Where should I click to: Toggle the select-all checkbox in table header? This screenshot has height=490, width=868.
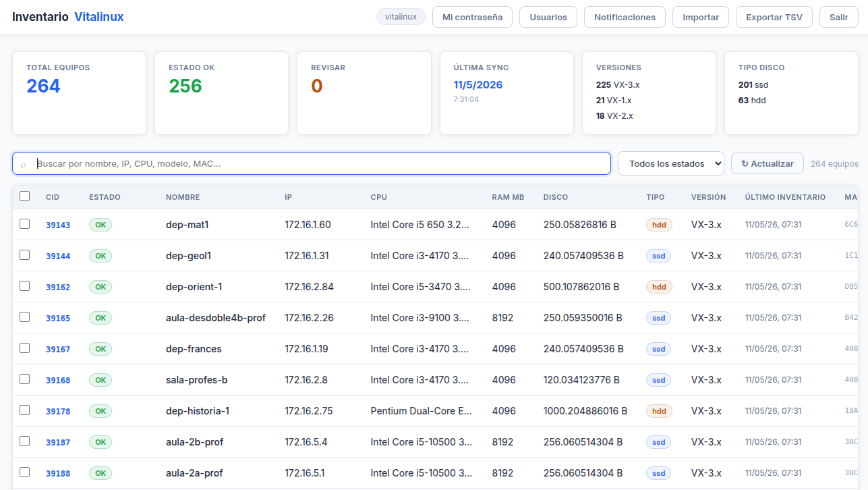(25, 196)
